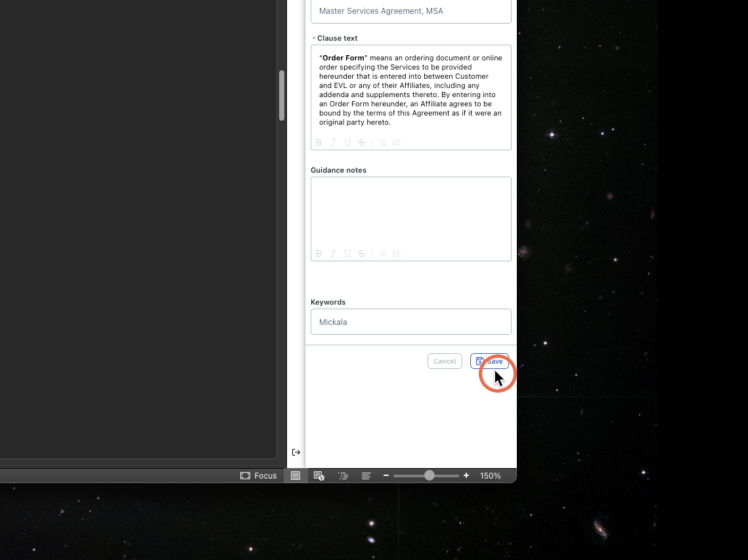Click the Master Services Agreement, MSA field
Screen dimensions: 748x560
[x=410, y=11]
